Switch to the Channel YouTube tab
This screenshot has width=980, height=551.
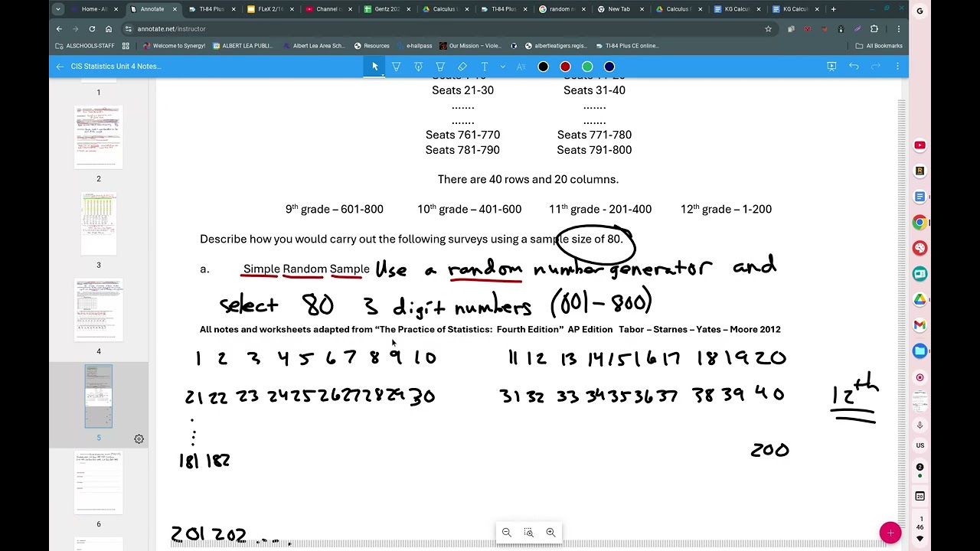coord(328,9)
